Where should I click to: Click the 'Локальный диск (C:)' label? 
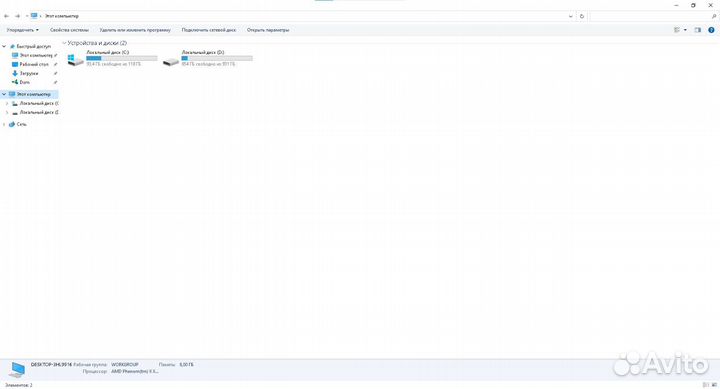pyautogui.click(x=108, y=52)
